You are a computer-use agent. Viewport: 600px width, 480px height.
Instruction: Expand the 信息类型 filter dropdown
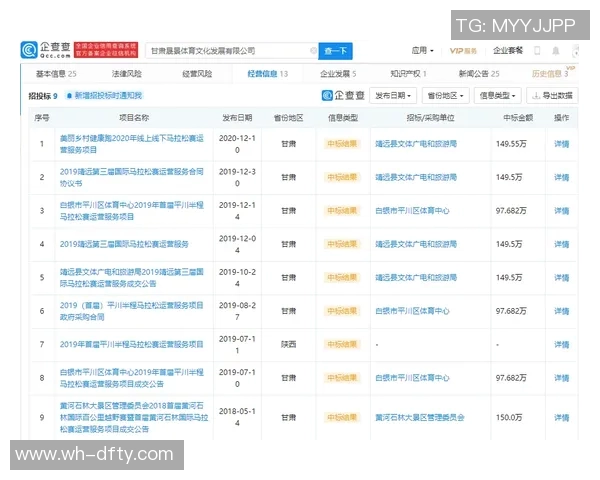coord(497,95)
